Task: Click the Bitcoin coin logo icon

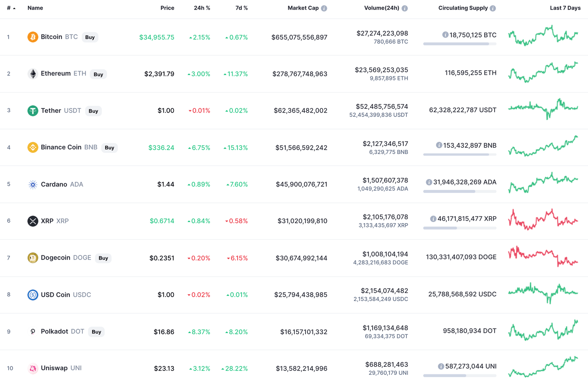Action: (x=33, y=37)
